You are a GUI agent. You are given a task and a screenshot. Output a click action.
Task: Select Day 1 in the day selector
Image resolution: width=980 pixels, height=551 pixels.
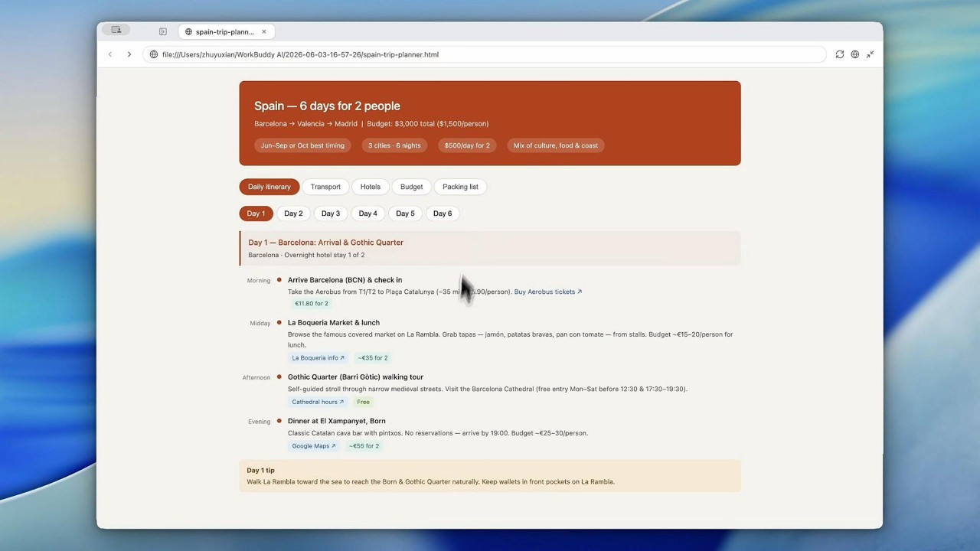click(256, 214)
